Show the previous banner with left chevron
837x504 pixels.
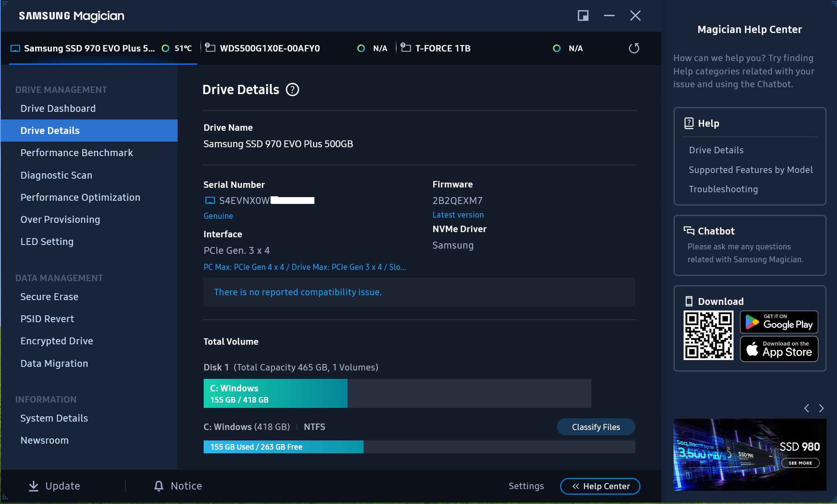coord(806,408)
